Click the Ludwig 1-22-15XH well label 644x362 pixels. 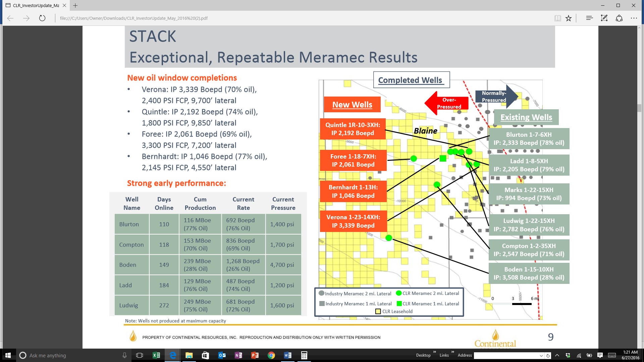(x=529, y=225)
